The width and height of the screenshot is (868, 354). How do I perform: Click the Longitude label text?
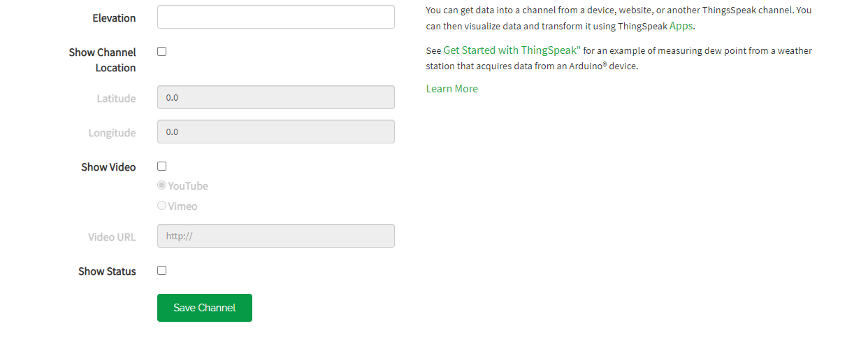(112, 133)
